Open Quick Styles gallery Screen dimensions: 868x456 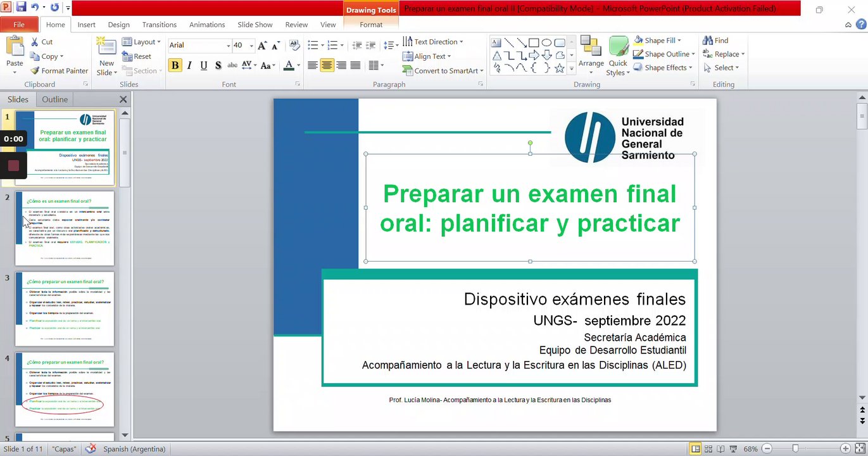619,56
